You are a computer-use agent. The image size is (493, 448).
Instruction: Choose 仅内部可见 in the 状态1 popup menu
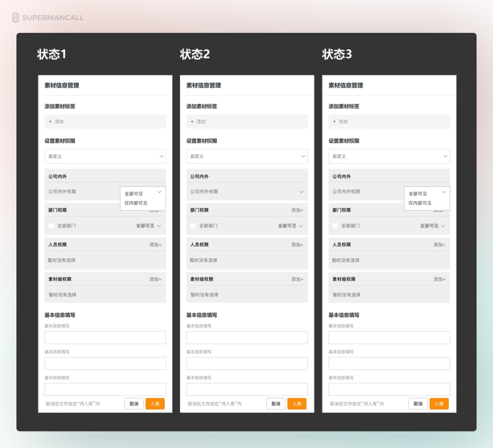tap(136, 203)
